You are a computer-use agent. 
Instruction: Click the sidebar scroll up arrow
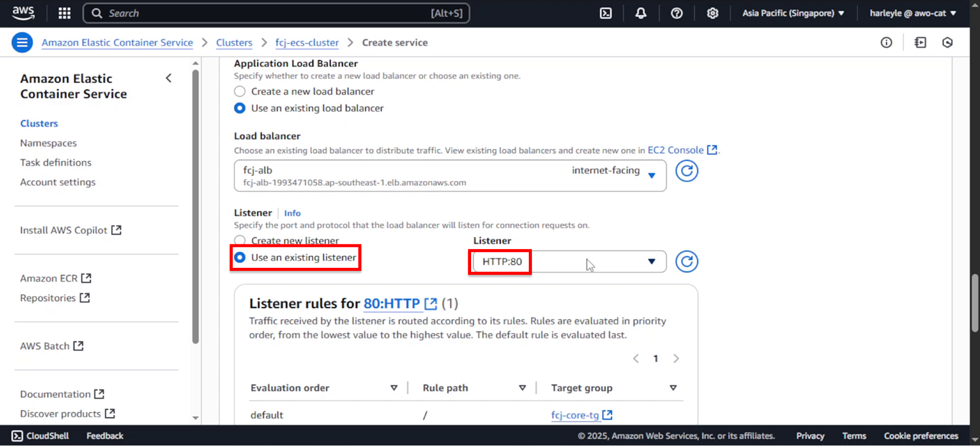(195, 63)
